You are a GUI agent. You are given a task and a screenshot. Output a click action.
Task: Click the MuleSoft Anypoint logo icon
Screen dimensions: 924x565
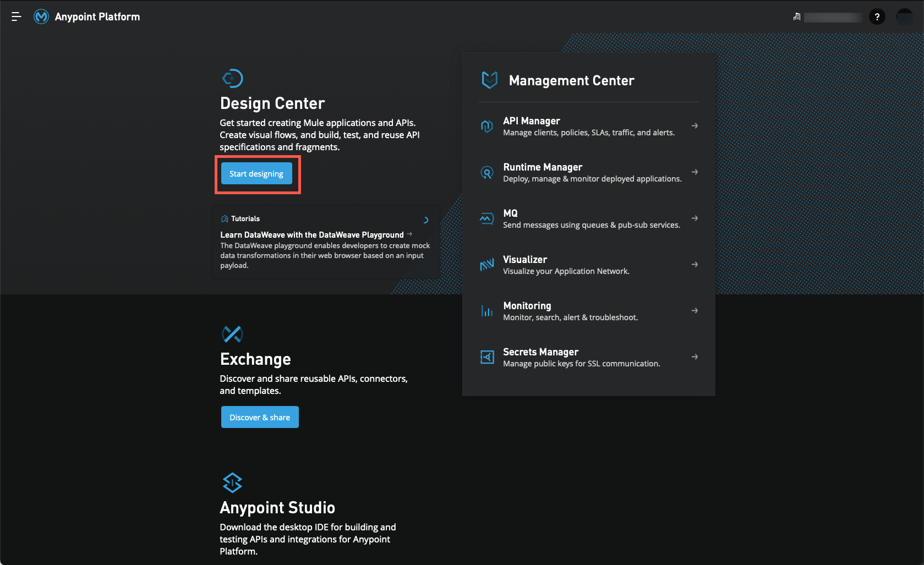pos(41,17)
